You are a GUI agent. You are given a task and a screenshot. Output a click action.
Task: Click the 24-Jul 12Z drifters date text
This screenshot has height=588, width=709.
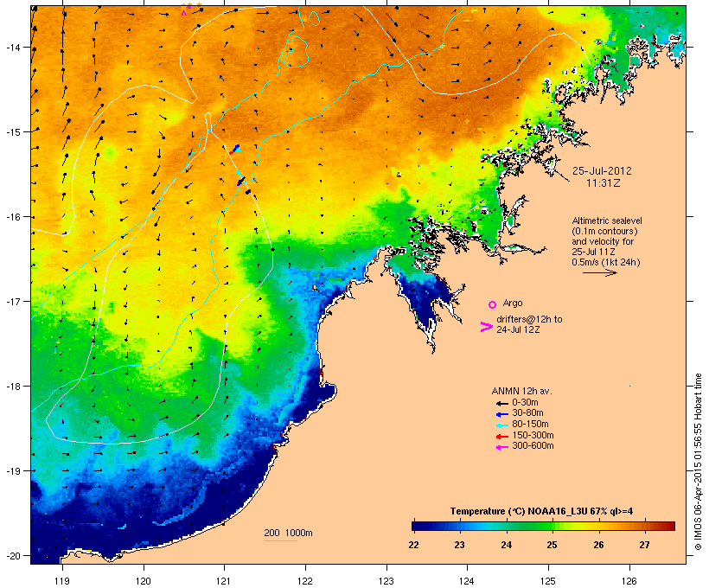click(x=518, y=329)
